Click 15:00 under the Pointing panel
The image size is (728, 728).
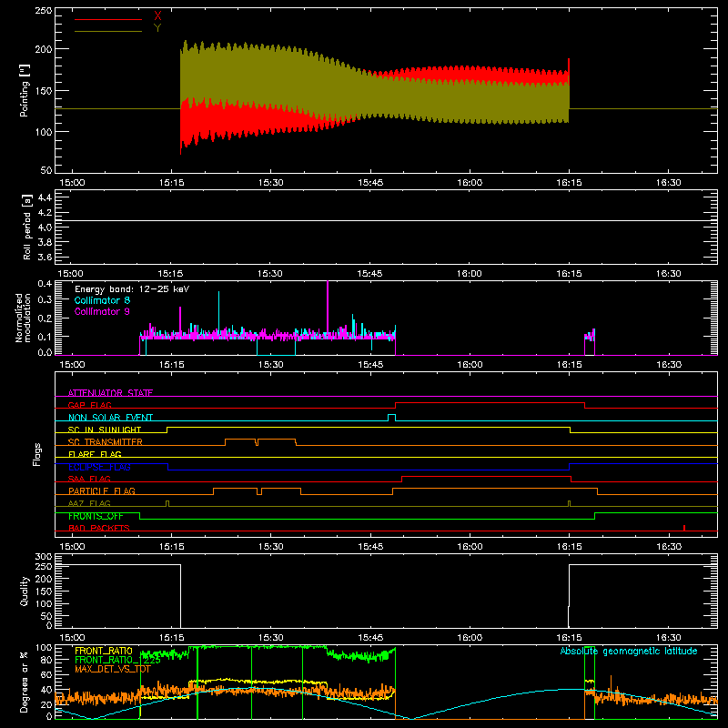click(72, 183)
